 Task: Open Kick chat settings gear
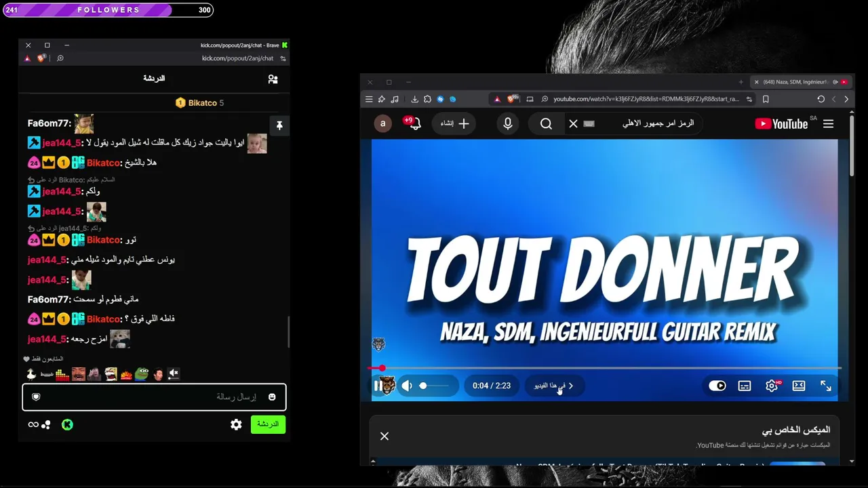tap(236, 424)
